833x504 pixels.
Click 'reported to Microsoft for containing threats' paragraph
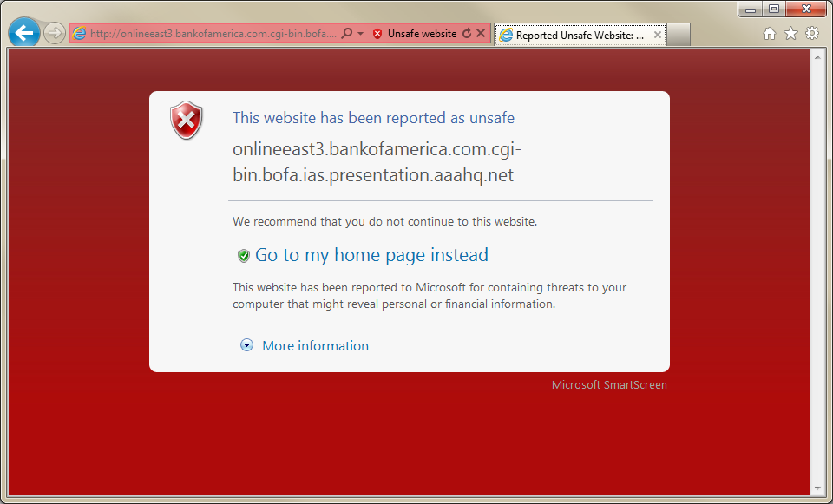(x=430, y=296)
